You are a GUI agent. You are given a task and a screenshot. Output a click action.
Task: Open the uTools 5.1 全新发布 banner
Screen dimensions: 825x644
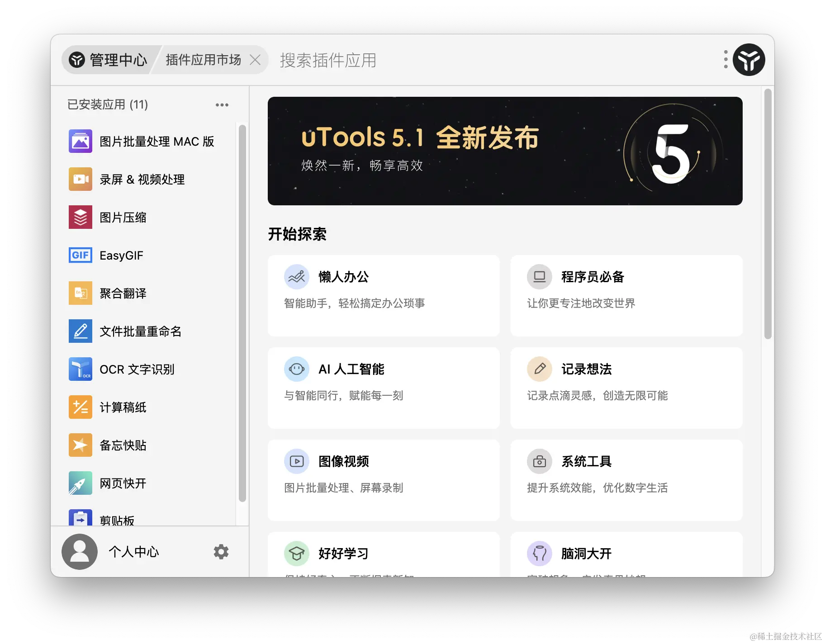click(505, 151)
